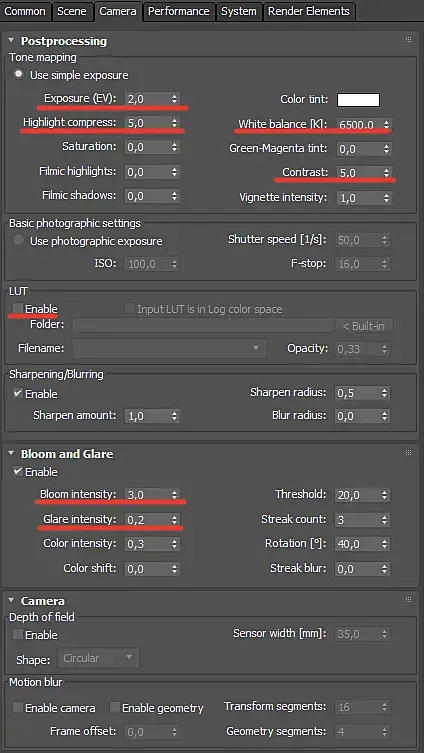Click the White balance spinner arrows
Image resolution: width=424 pixels, height=753 pixels.
click(x=387, y=125)
